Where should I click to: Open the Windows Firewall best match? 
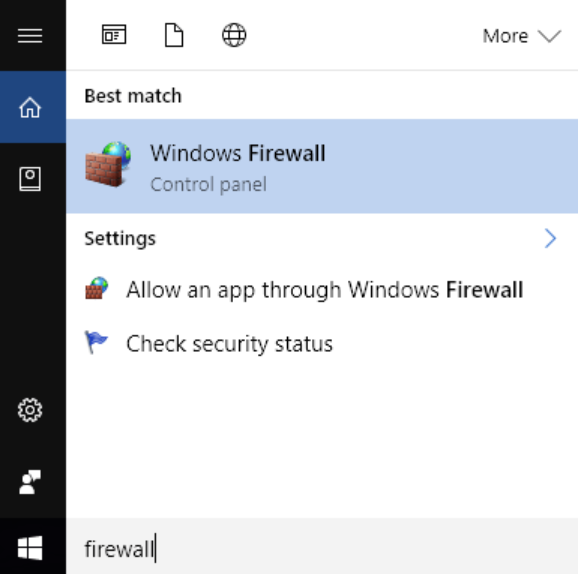pyautogui.click(x=322, y=166)
